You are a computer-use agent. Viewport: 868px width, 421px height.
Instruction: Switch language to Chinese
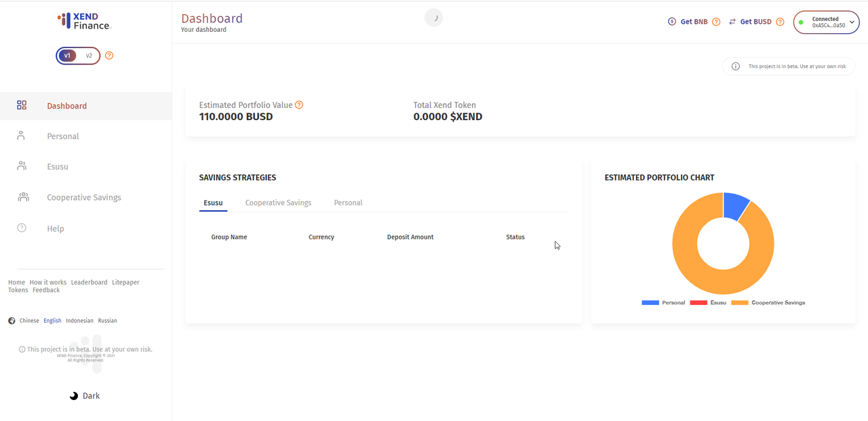(29, 321)
